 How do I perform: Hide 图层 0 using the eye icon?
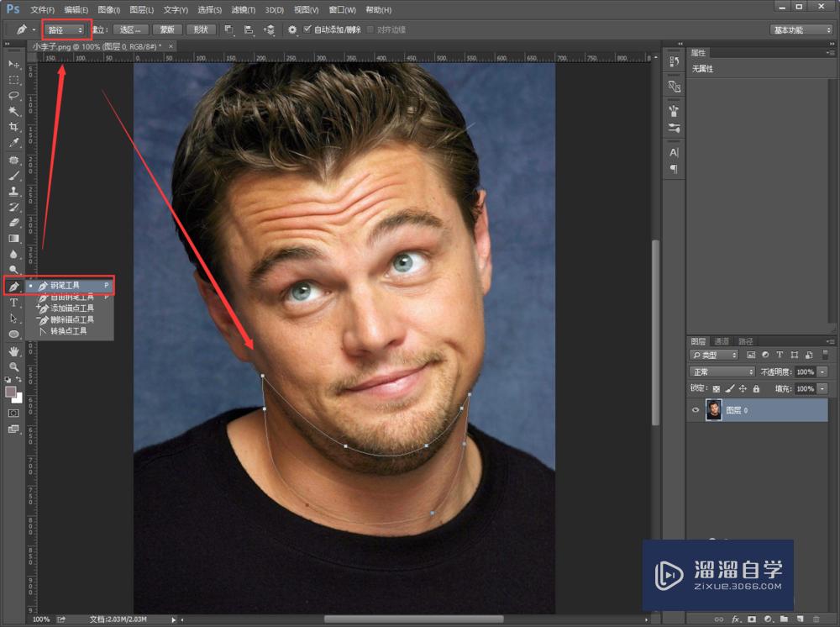coord(695,410)
